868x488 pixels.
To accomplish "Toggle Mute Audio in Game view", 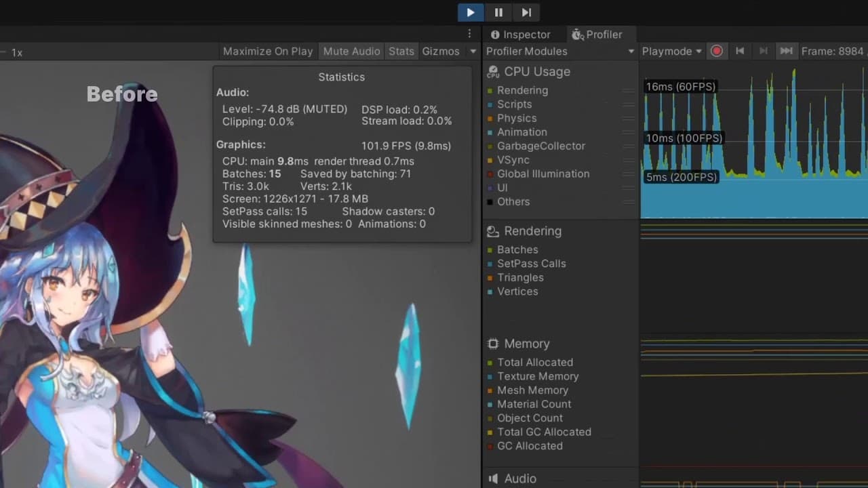I will [351, 51].
